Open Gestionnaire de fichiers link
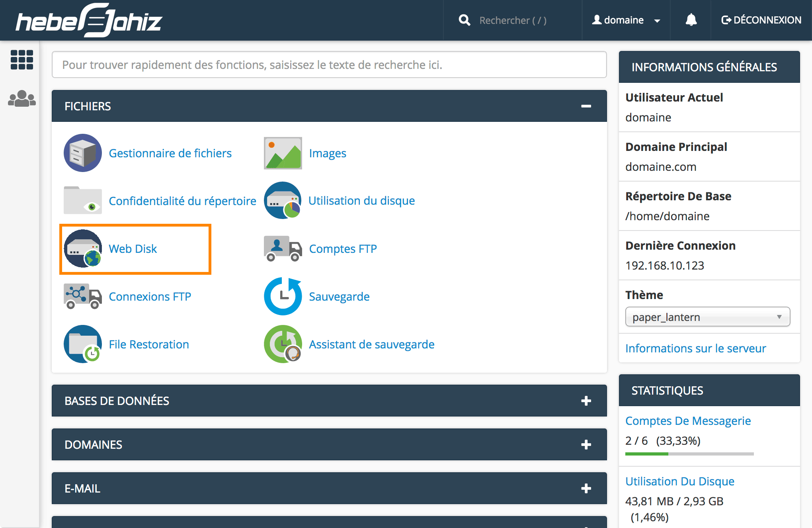Image resolution: width=812 pixels, height=528 pixels. (x=170, y=153)
